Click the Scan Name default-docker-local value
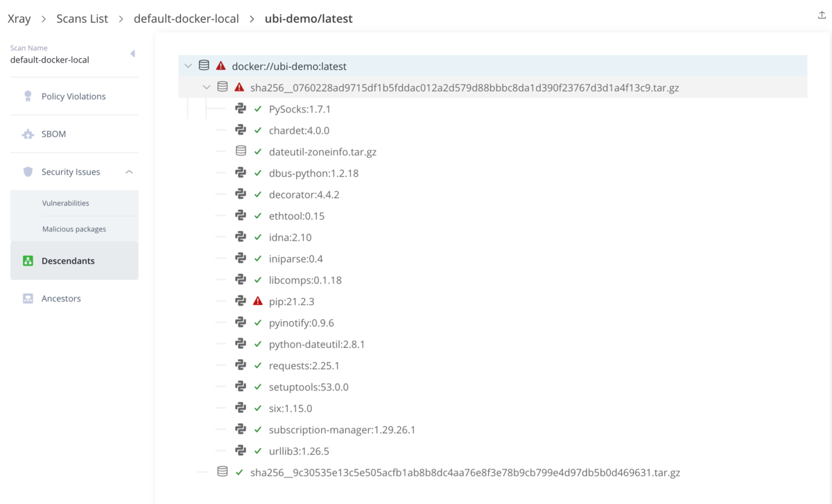This screenshot has width=832, height=504. (50, 60)
